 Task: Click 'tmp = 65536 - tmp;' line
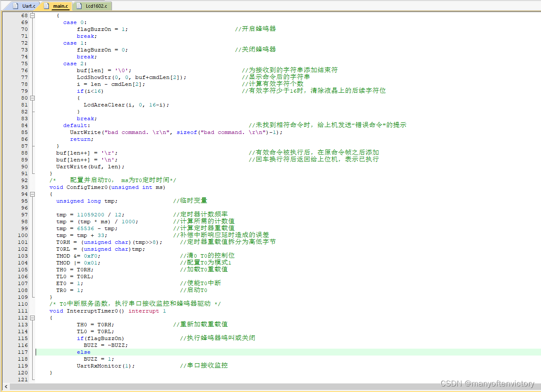pyautogui.click(x=87, y=228)
